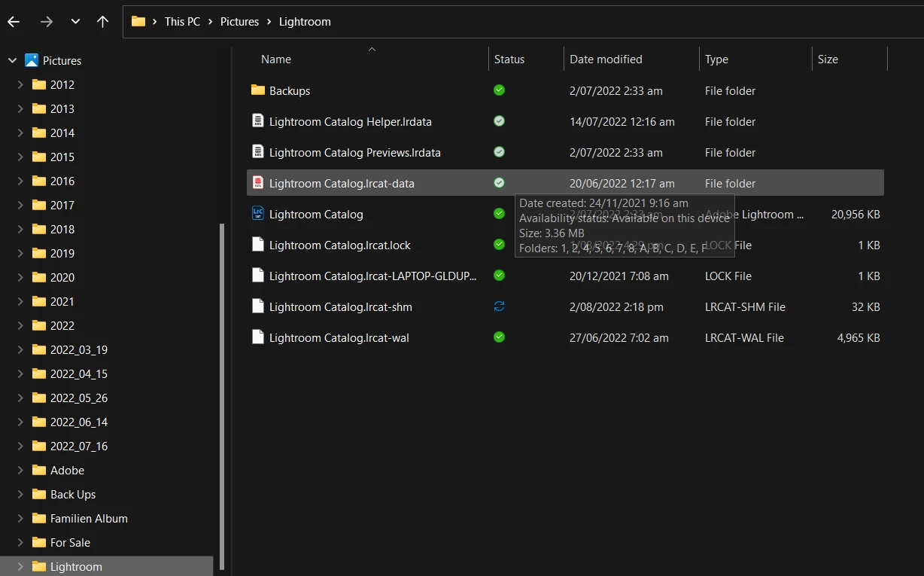Select the file name 'Lightroom Catalog.lrcat-shm'
This screenshot has height=576, width=924.
click(x=341, y=307)
